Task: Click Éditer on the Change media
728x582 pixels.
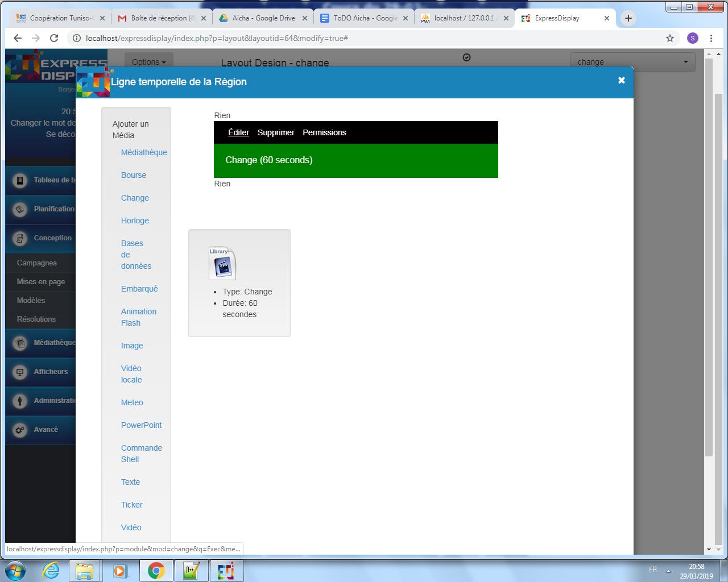Action: (x=238, y=132)
